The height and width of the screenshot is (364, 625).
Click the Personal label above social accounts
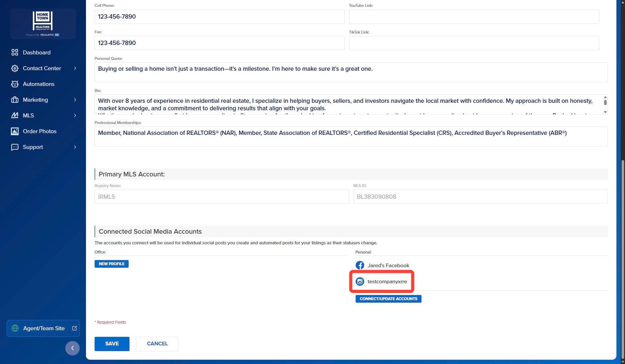click(363, 252)
